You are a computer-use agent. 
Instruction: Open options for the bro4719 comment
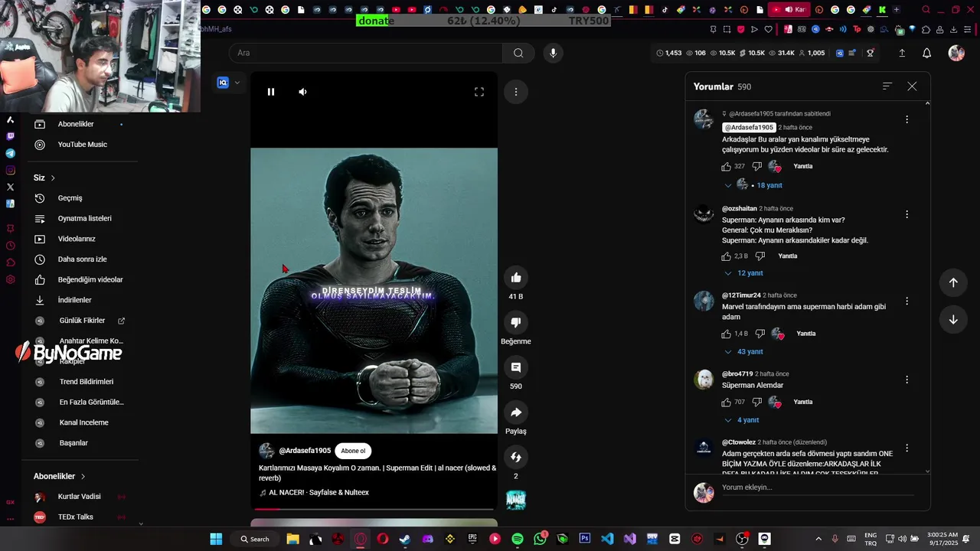click(906, 380)
